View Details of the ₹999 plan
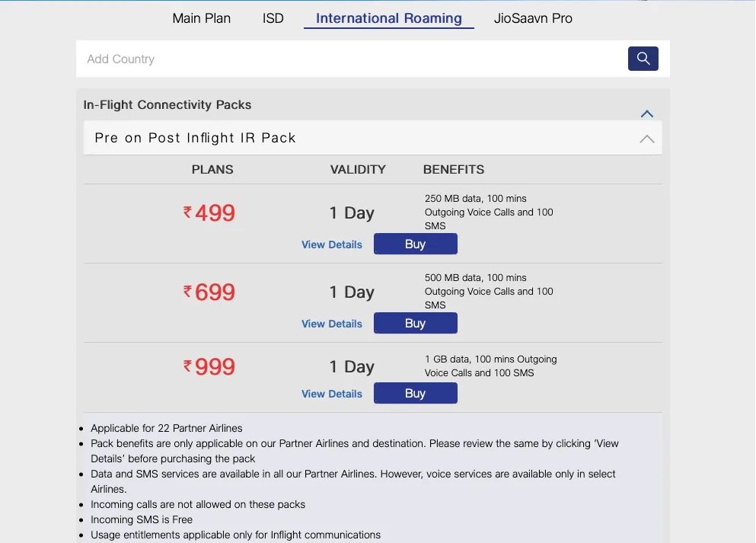The height and width of the screenshot is (543, 756). (x=332, y=394)
